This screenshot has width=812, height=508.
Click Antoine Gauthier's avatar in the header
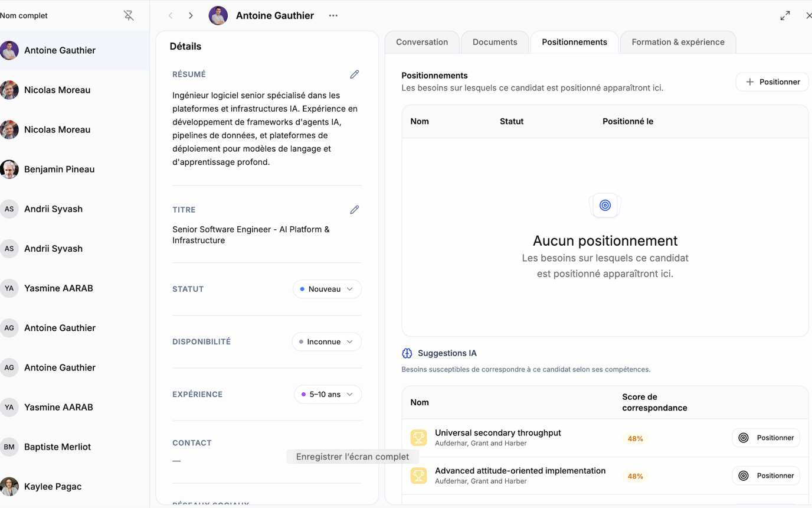click(x=218, y=16)
